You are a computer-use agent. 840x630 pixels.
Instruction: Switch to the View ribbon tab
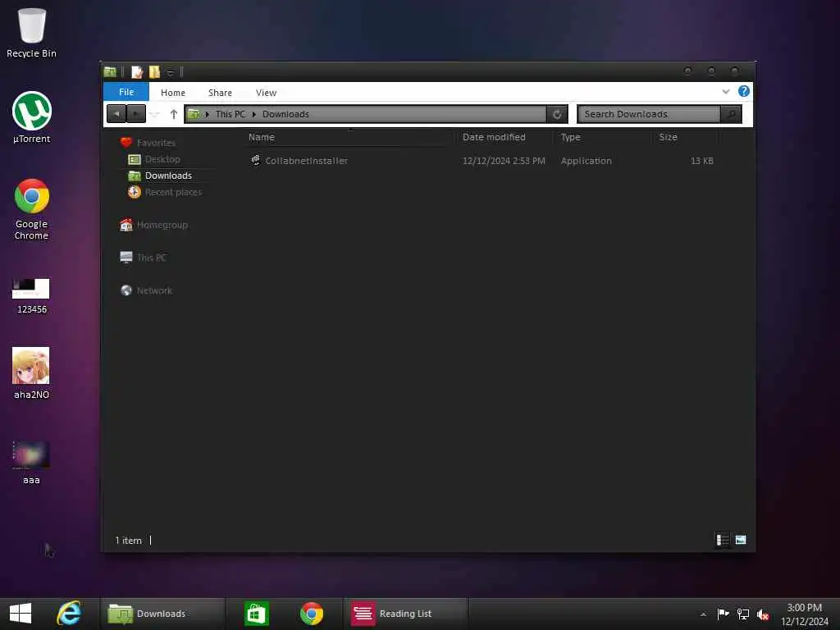point(266,93)
